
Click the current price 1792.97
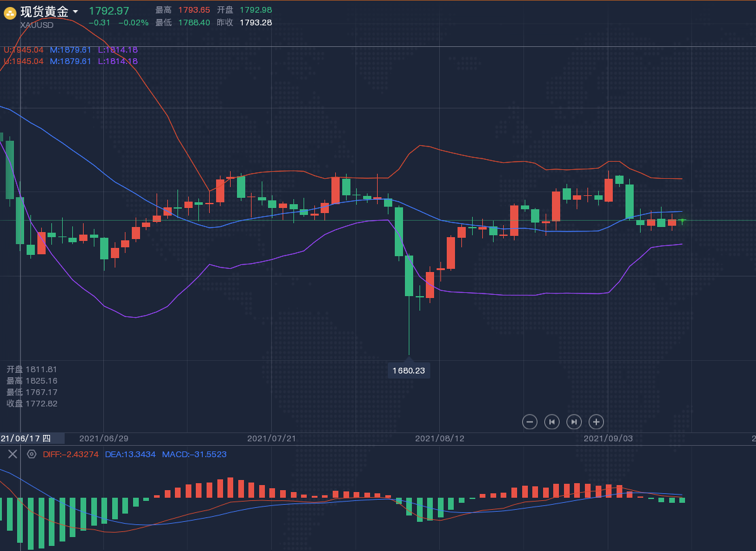click(108, 11)
